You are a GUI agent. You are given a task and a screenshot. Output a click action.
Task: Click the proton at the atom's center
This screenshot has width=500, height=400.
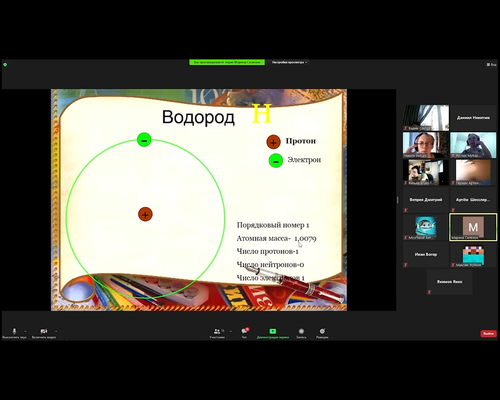[145, 214]
